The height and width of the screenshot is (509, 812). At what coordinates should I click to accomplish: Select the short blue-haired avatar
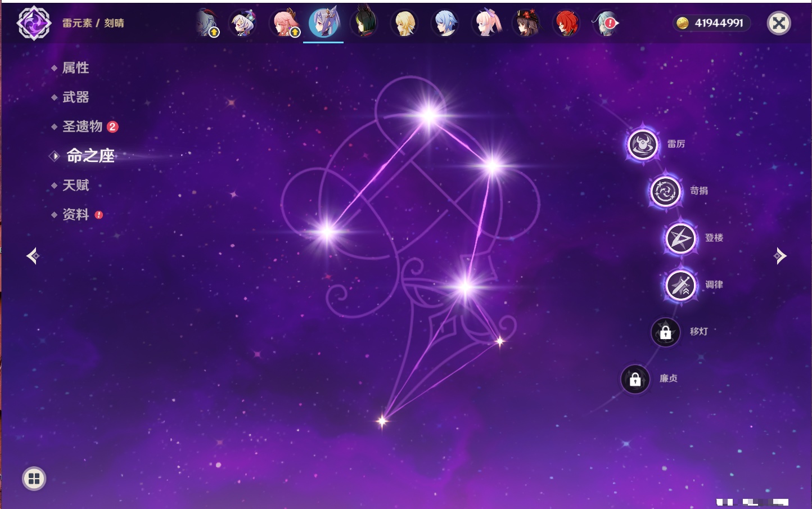445,24
